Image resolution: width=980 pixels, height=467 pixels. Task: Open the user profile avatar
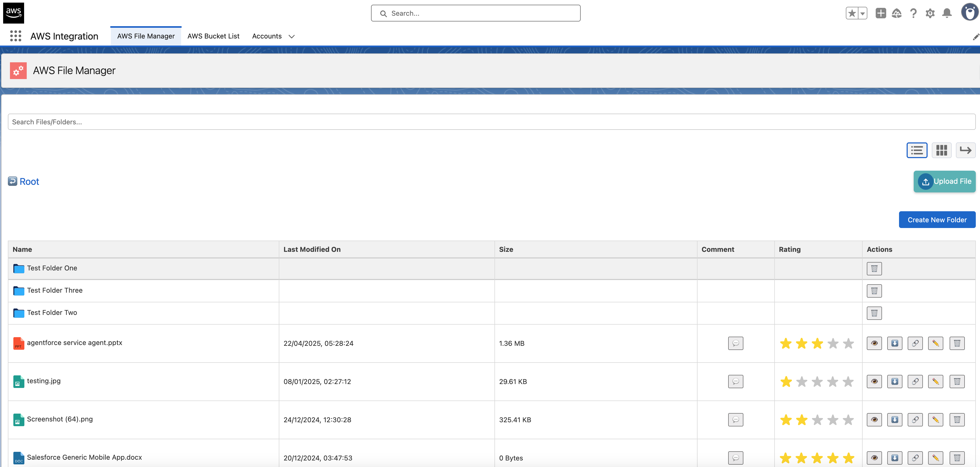970,12
